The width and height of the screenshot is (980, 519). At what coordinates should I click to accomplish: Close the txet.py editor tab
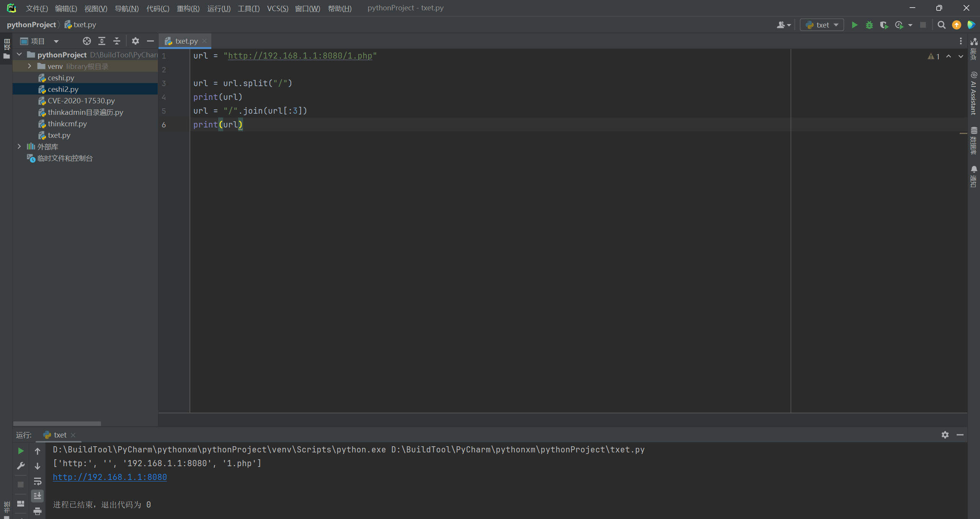204,41
